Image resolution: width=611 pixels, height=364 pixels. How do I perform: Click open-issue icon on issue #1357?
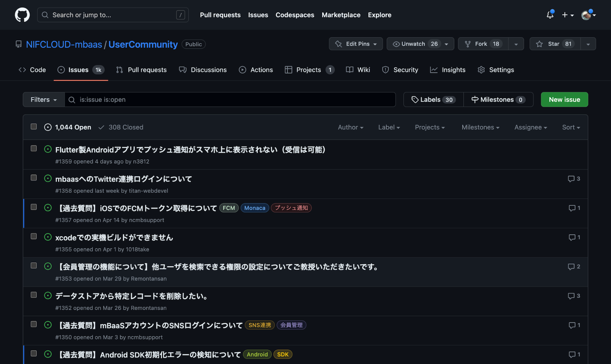pos(48,208)
